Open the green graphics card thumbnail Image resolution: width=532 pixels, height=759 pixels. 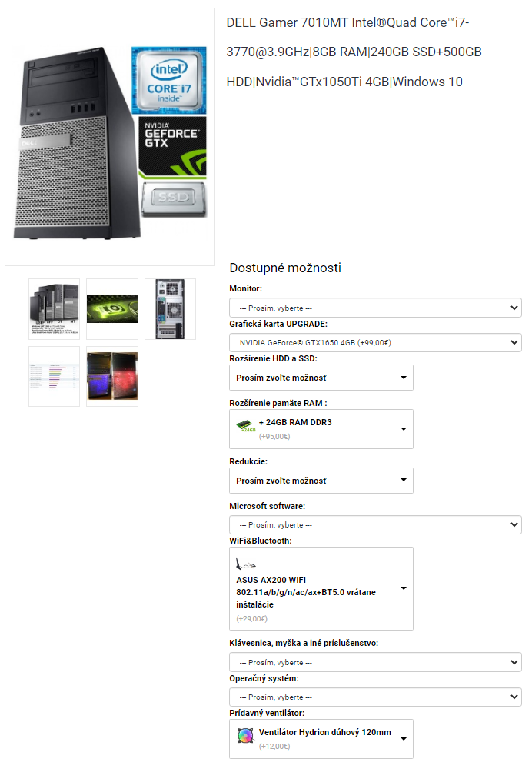[112, 309]
